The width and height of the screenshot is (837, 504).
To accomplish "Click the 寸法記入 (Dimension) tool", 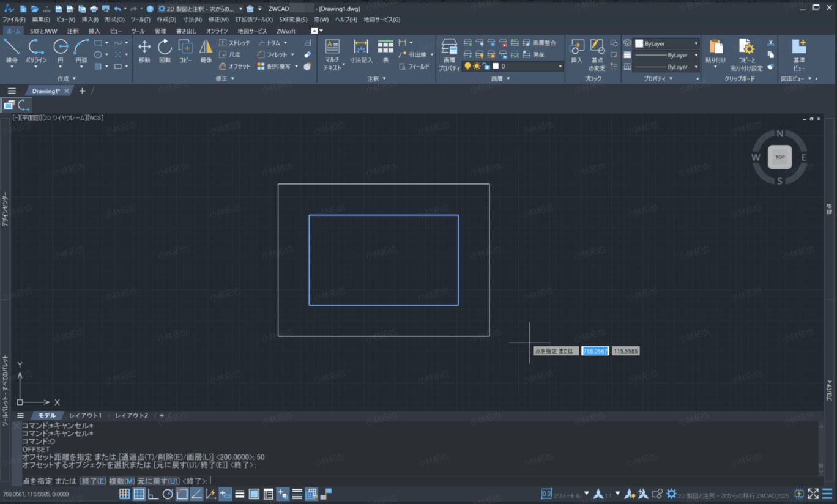I will [361, 52].
